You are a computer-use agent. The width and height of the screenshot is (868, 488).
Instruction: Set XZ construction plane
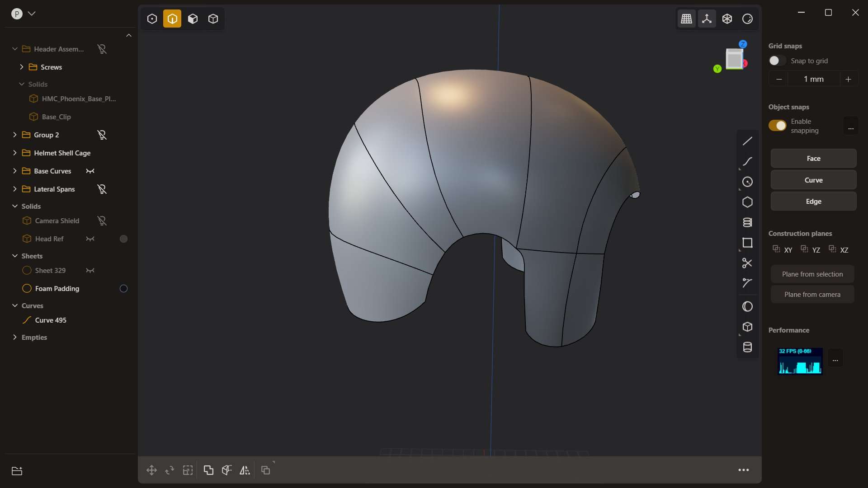tap(839, 249)
